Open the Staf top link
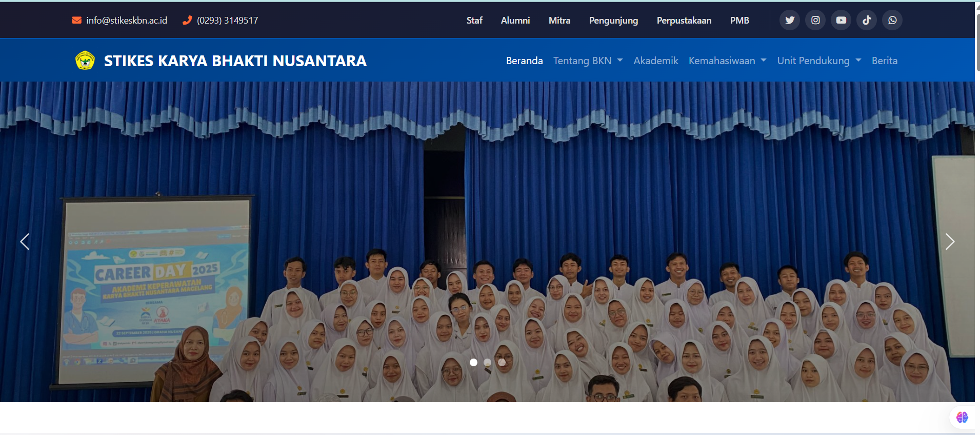The width and height of the screenshot is (980, 435). tap(474, 21)
